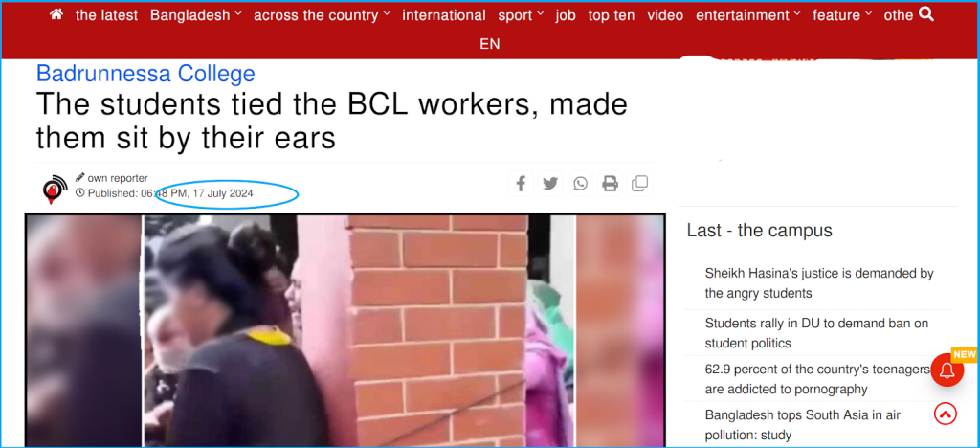Open the search magnifier icon
This screenshot has height=448, width=980.
click(x=926, y=14)
